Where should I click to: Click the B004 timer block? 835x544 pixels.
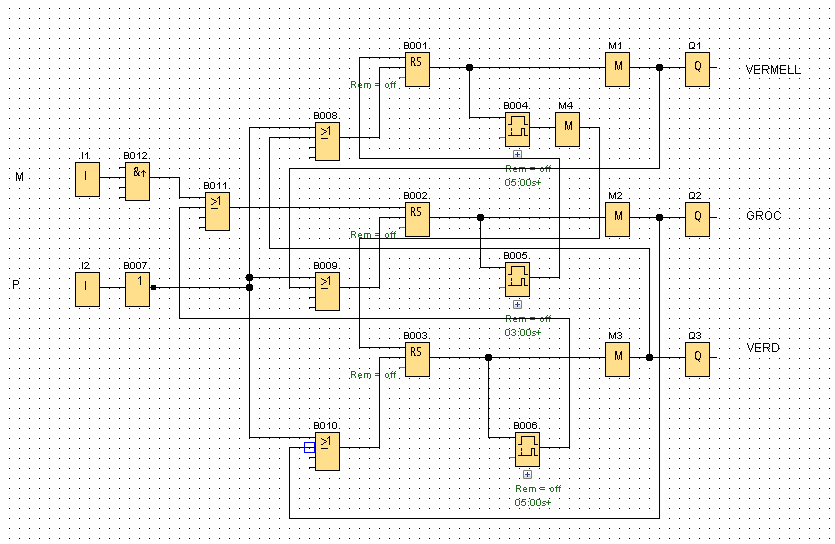pyautogui.click(x=517, y=128)
